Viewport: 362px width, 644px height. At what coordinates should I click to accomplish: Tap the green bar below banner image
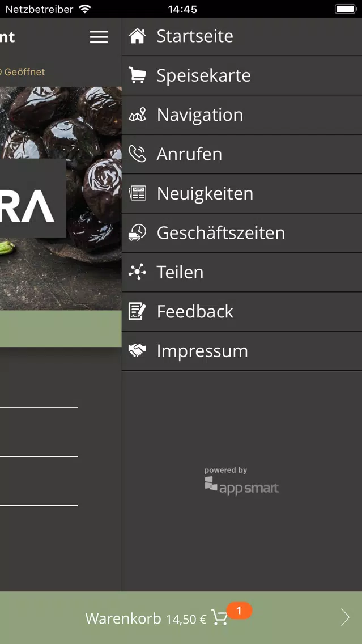click(x=61, y=329)
